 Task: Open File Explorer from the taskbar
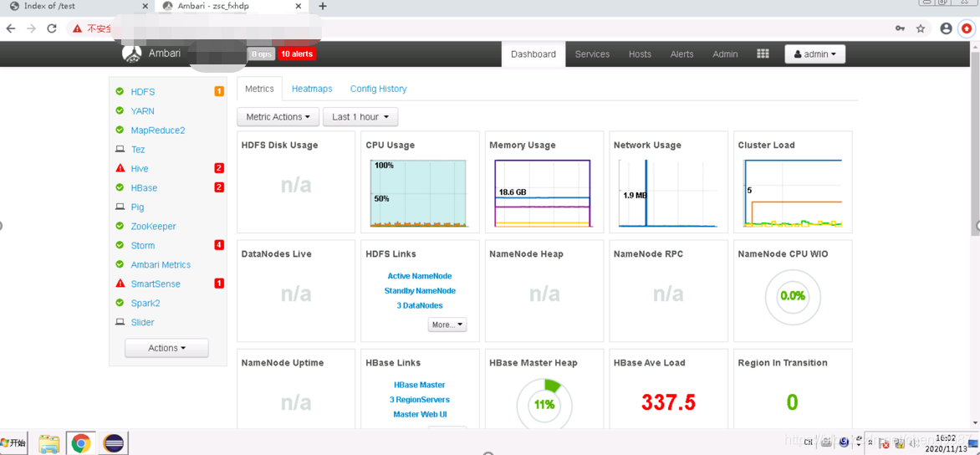coord(48,443)
